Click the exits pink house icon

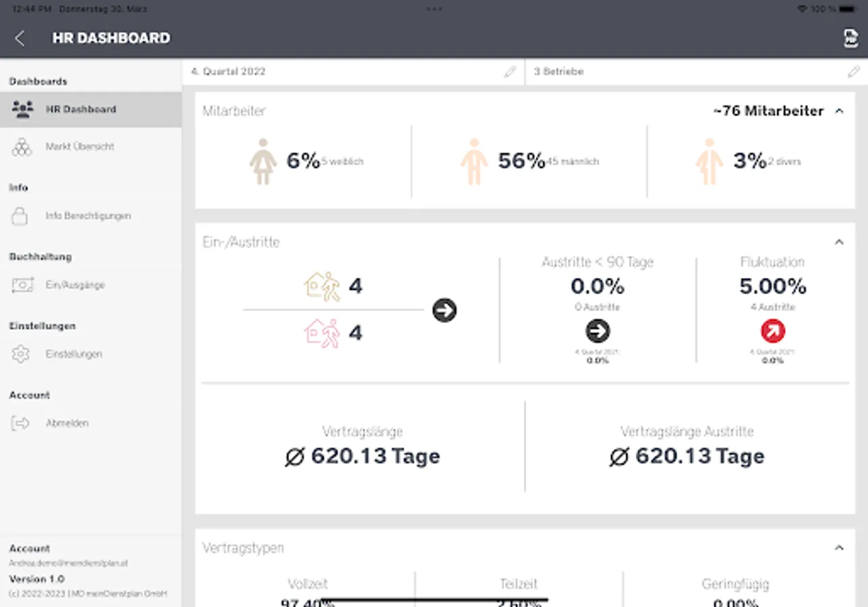[x=322, y=333]
